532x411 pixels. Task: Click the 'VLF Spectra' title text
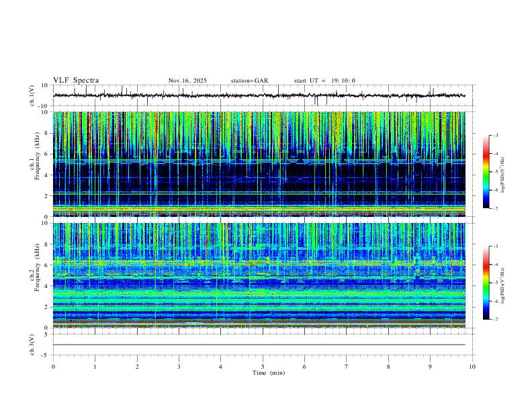[x=76, y=81]
